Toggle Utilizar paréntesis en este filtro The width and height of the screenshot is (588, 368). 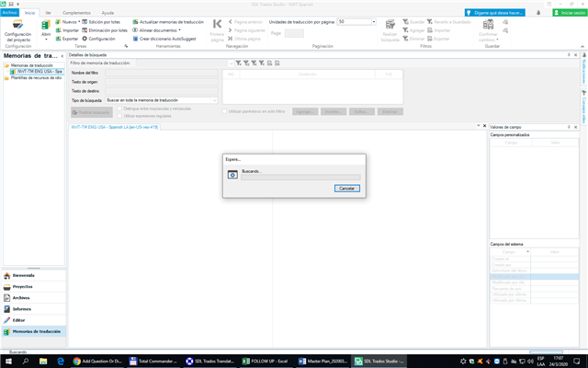(x=224, y=111)
